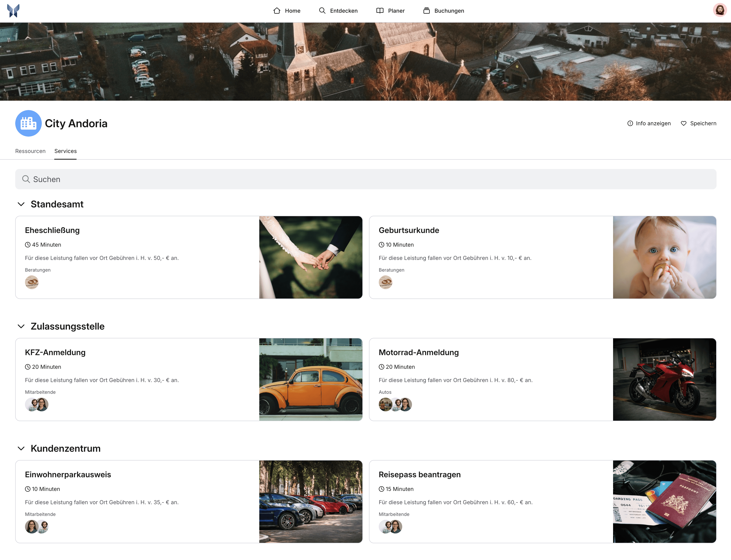Select the Services tab
Screen dimensions: 731x560
pyautogui.click(x=65, y=151)
